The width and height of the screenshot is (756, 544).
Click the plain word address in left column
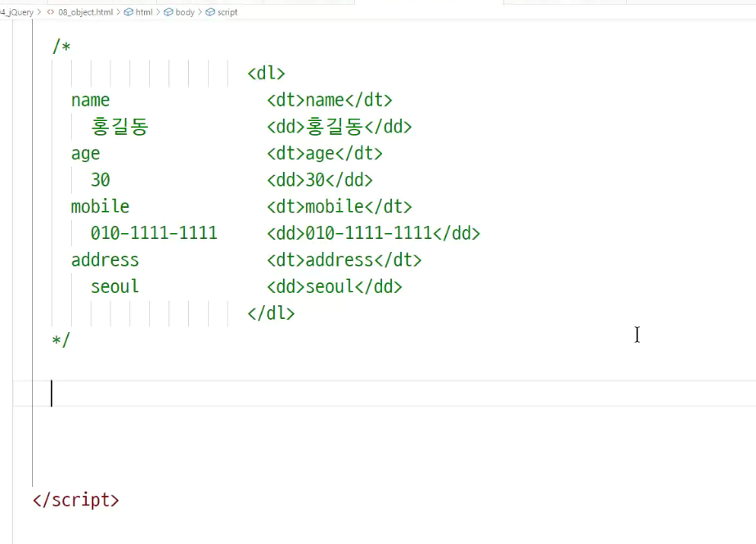105,260
